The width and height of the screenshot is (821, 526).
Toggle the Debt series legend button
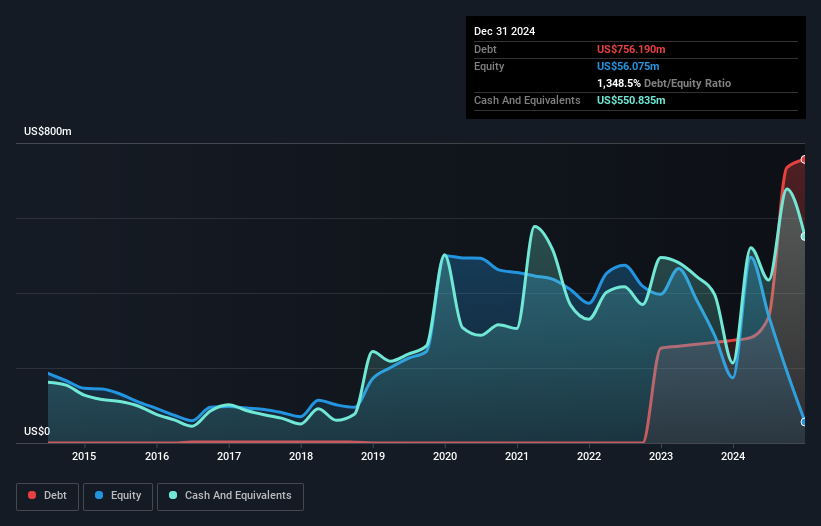point(48,496)
